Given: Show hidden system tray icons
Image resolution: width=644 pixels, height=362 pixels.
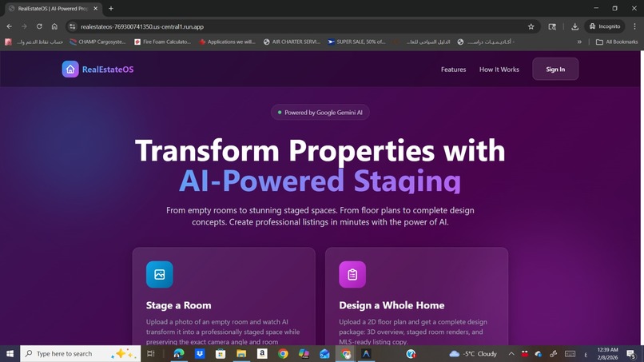Looking at the screenshot, I should (511, 353).
